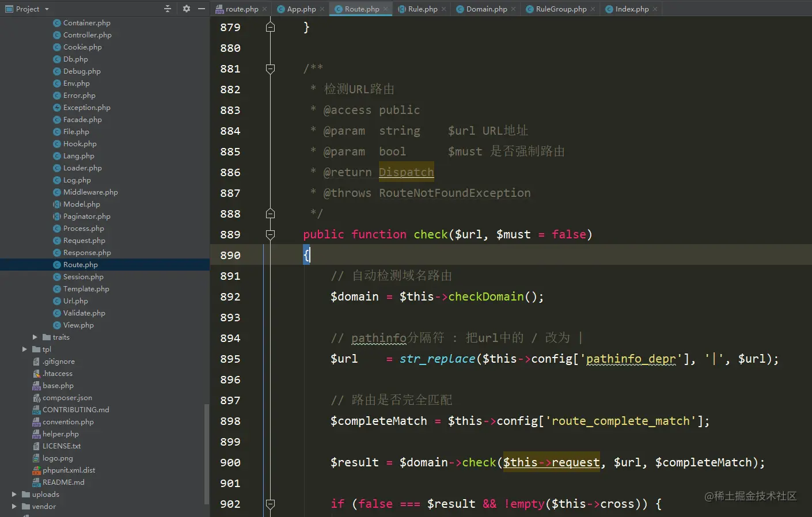Select Response.php in project tree
The image size is (812, 517).
(x=87, y=253)
